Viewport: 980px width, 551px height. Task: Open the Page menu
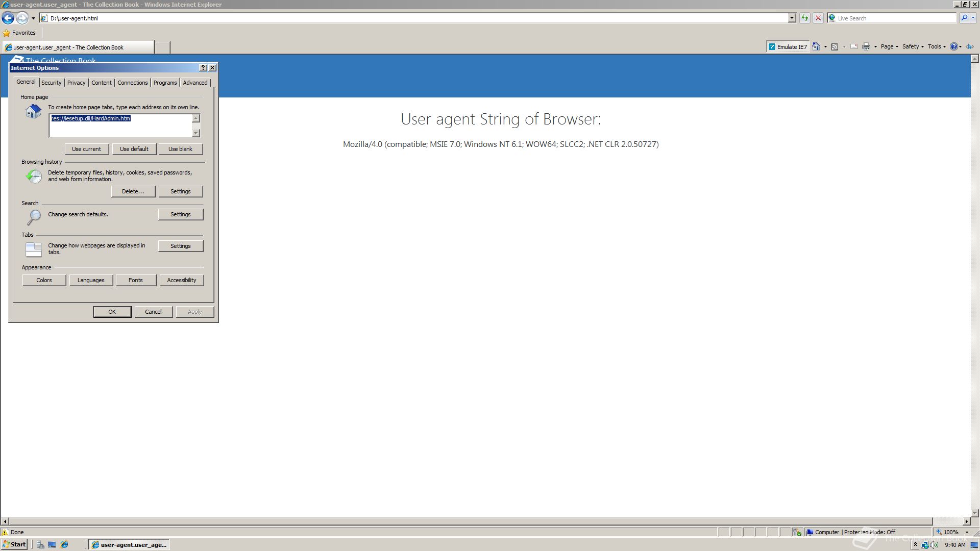click(889, 47)
